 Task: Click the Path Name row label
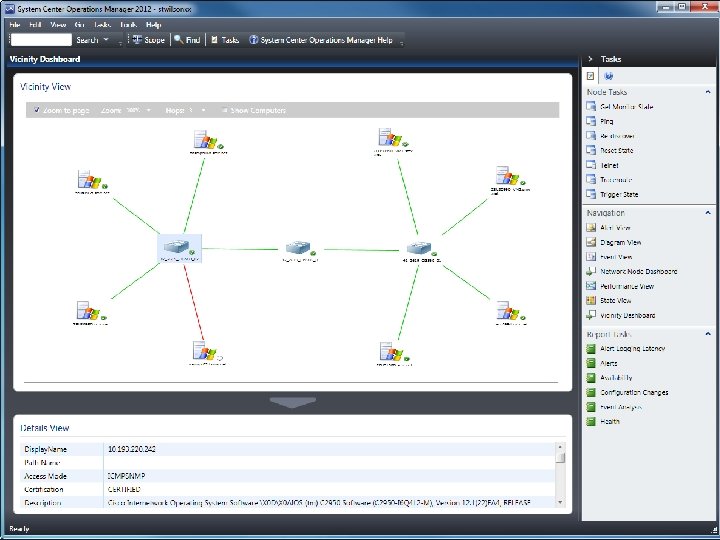pyautogui.click(x=42, y=463)
